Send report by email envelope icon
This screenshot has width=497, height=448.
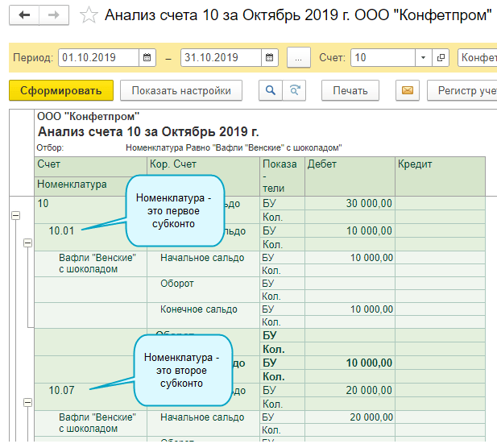click(x=408, y=91)
